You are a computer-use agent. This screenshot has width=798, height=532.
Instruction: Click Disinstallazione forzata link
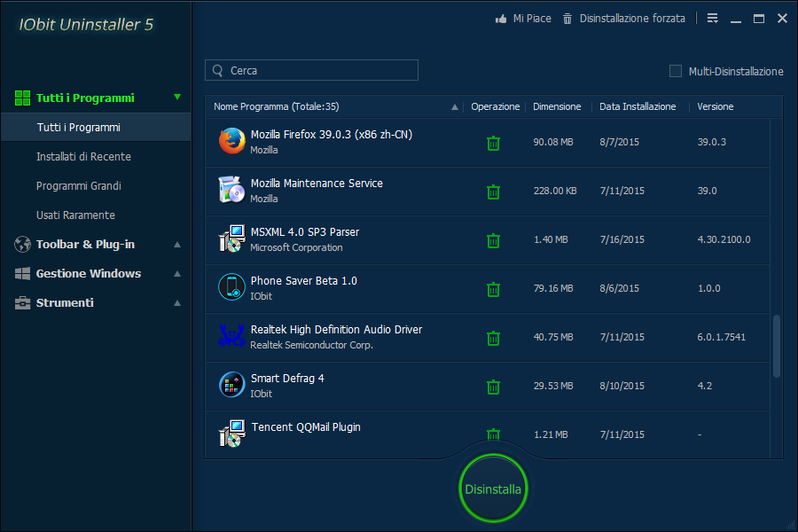pos(631,19)
